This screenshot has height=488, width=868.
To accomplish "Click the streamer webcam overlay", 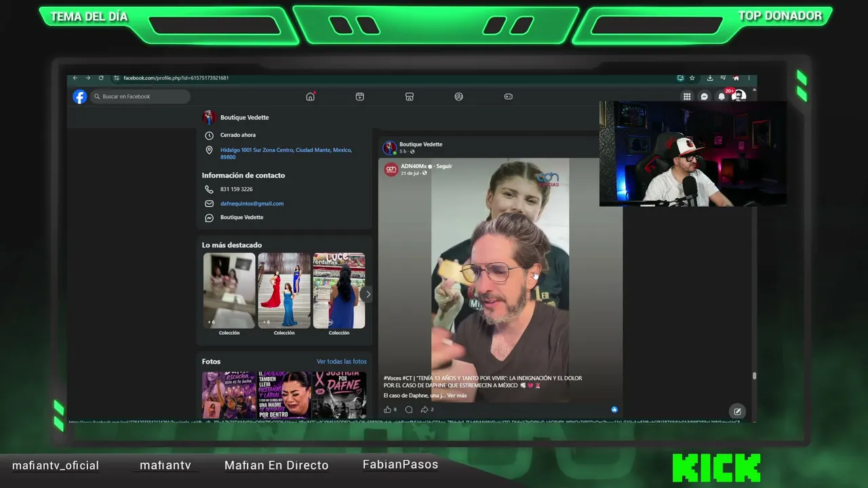I will click(693, 154).
